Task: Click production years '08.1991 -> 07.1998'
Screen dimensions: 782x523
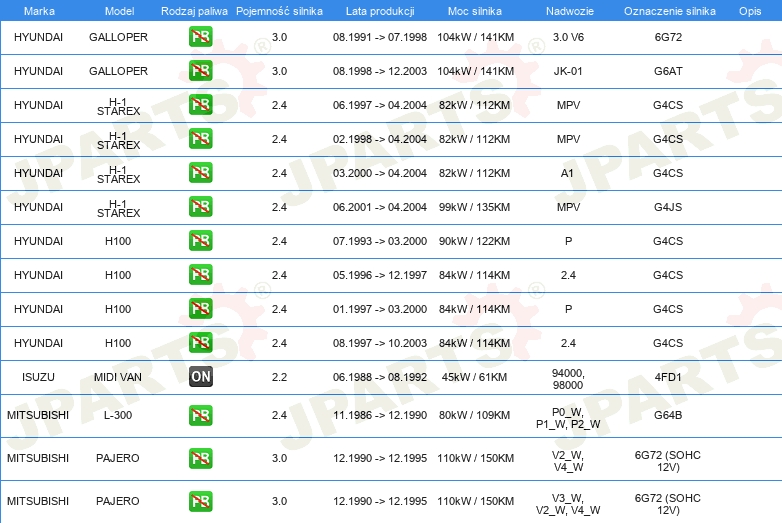Action: (x=380, y=37)
